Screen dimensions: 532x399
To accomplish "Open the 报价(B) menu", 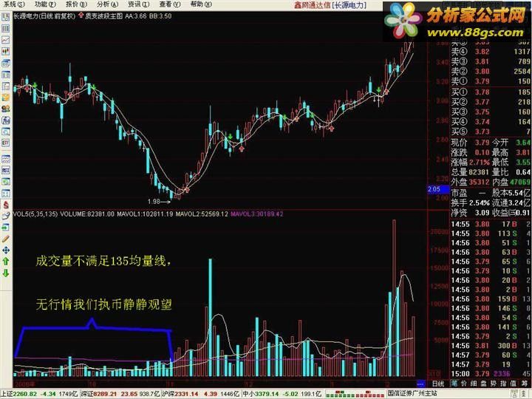I will point(77,4).
